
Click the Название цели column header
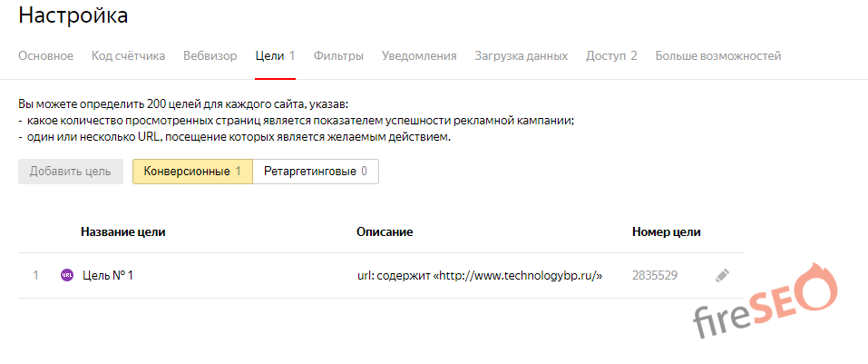coord(122,232)
